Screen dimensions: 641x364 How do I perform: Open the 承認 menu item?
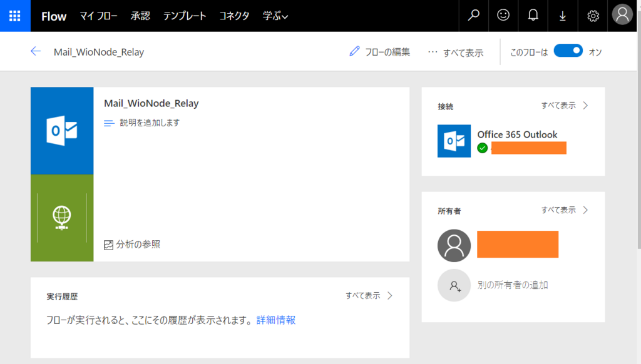(140, 16)
